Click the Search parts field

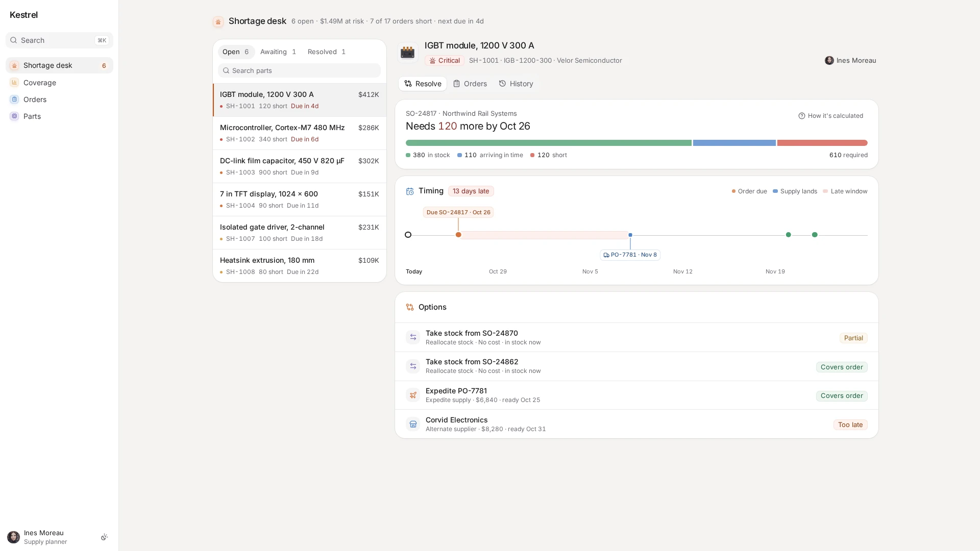[300, 71]
